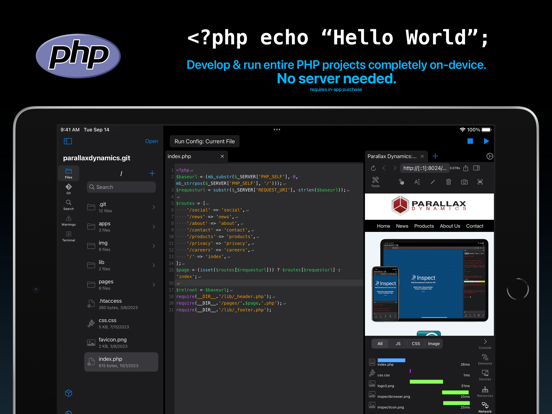
Task: Click the News link on webpage
Action: tap(402, 226)
